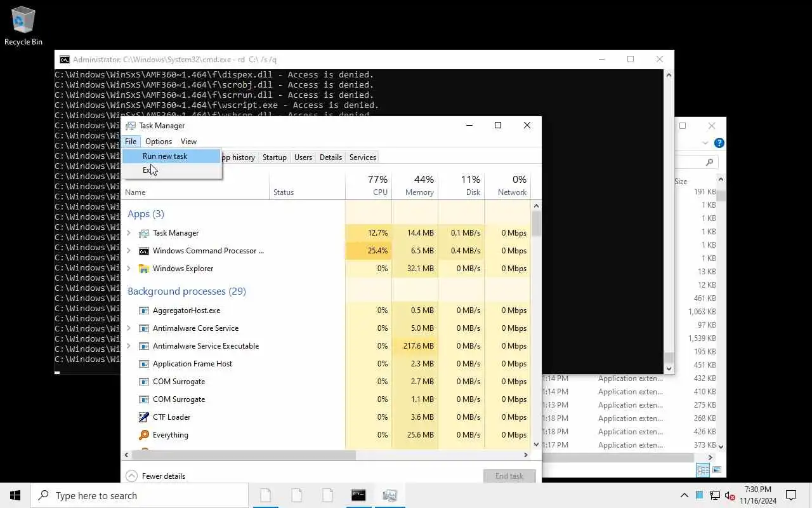The image size is (812, 508).
Task: Select the Task Manager process row icon
Action: click(x=144, y=233)
